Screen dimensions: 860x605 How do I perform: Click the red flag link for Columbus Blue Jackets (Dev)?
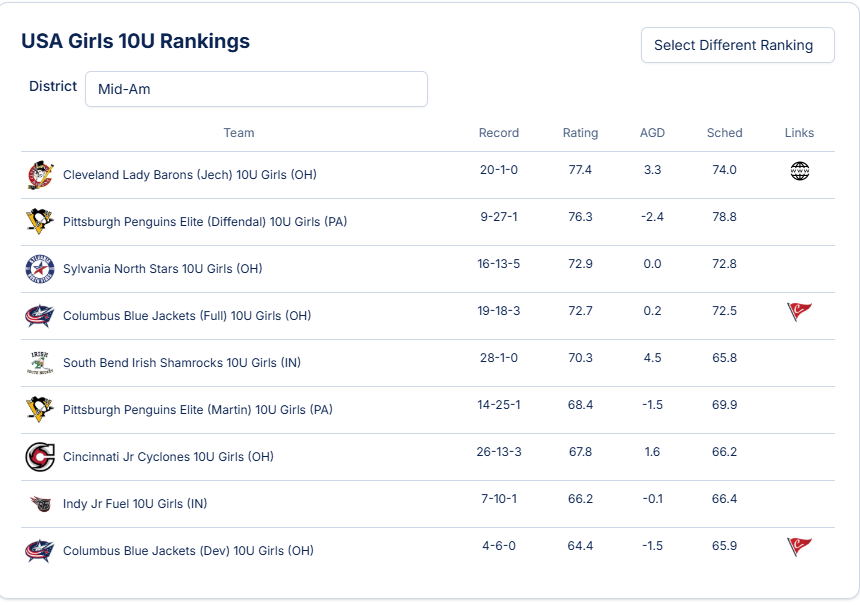tap(799, 547)
